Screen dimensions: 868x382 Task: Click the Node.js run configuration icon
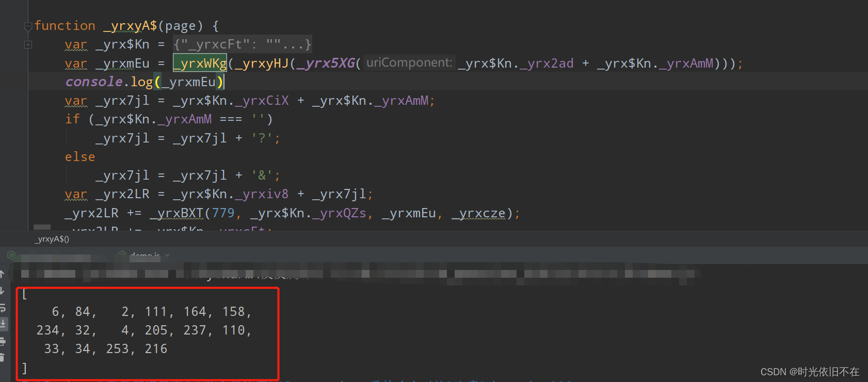tap(11, 255)
